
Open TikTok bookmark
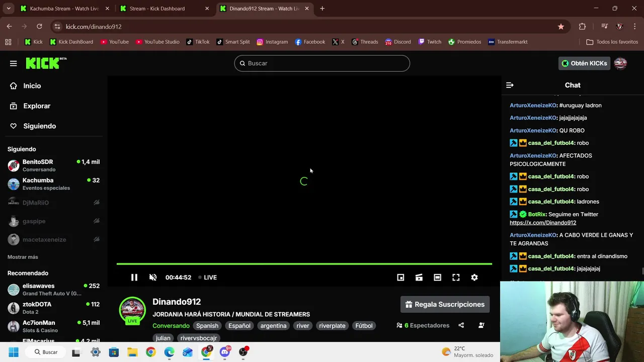198,42
